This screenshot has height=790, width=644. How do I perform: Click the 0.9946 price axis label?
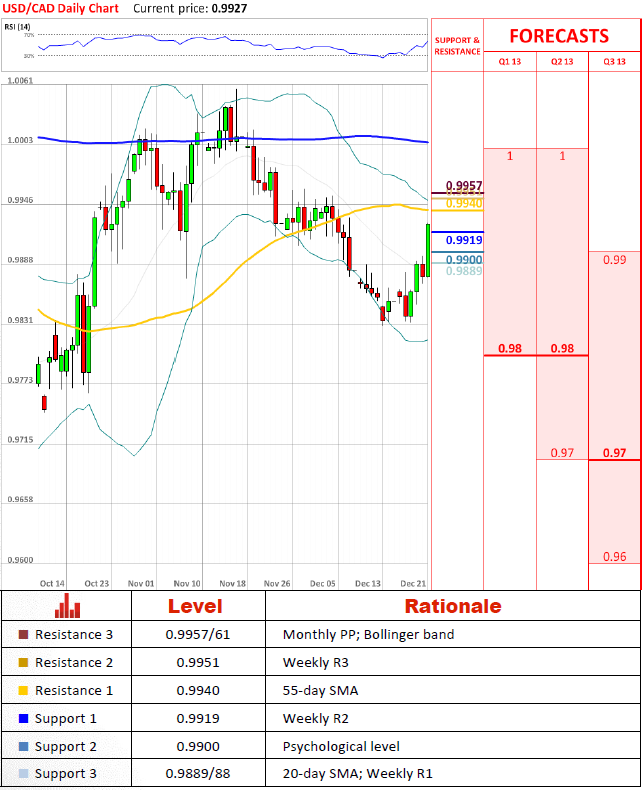point(20,200)
